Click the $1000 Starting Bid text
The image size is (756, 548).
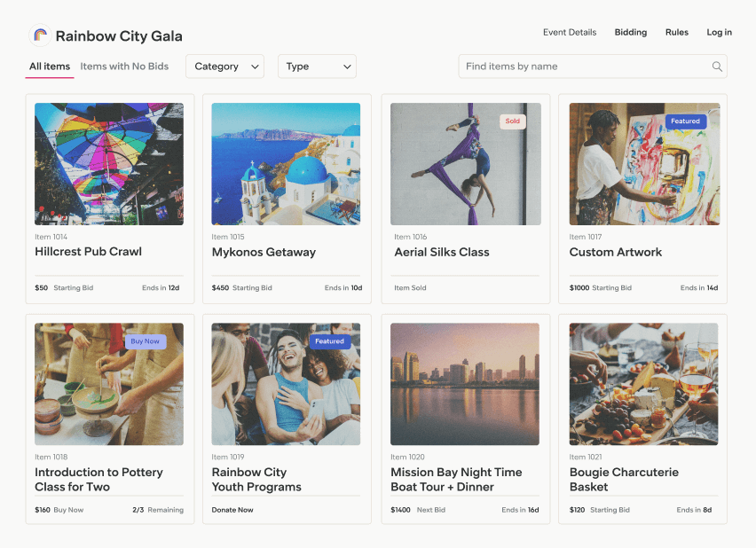[601, 287]
